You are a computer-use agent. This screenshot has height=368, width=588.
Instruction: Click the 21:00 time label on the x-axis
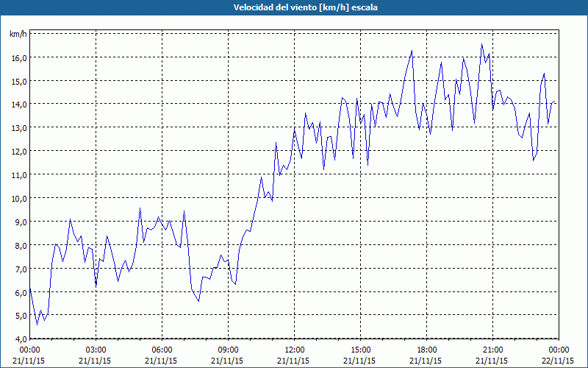[x=492, y=350]
